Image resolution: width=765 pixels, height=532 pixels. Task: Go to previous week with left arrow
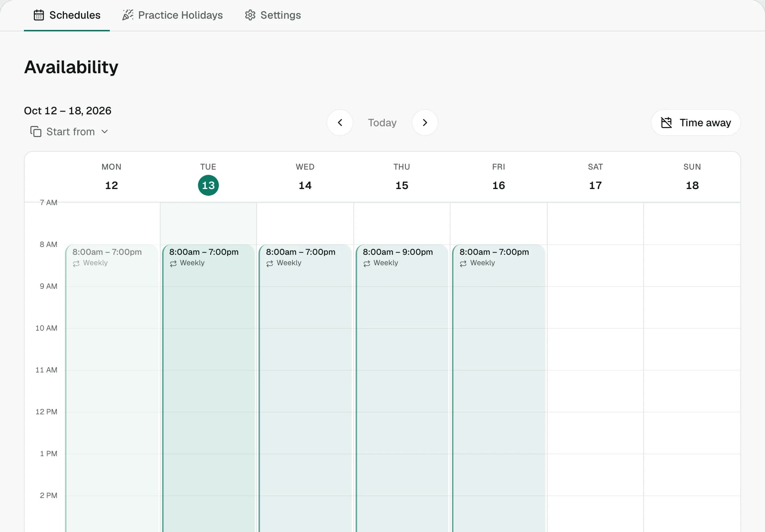coord(340,123)
